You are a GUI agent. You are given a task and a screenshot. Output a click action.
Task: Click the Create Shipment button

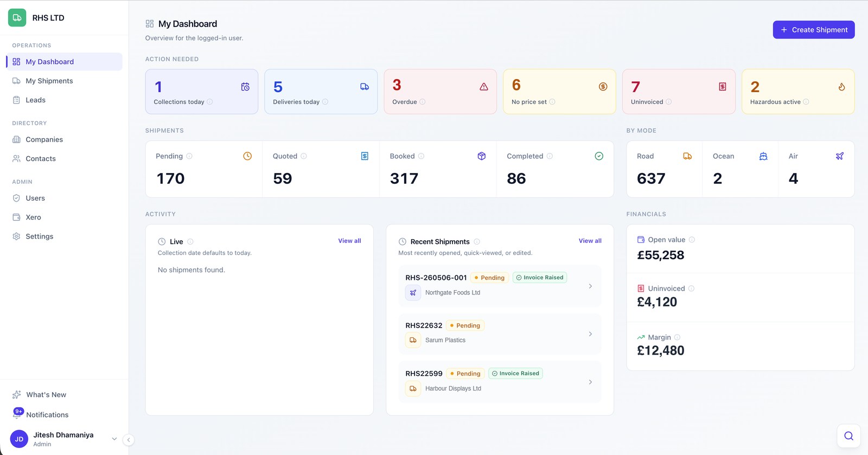(x=814, y=30)
